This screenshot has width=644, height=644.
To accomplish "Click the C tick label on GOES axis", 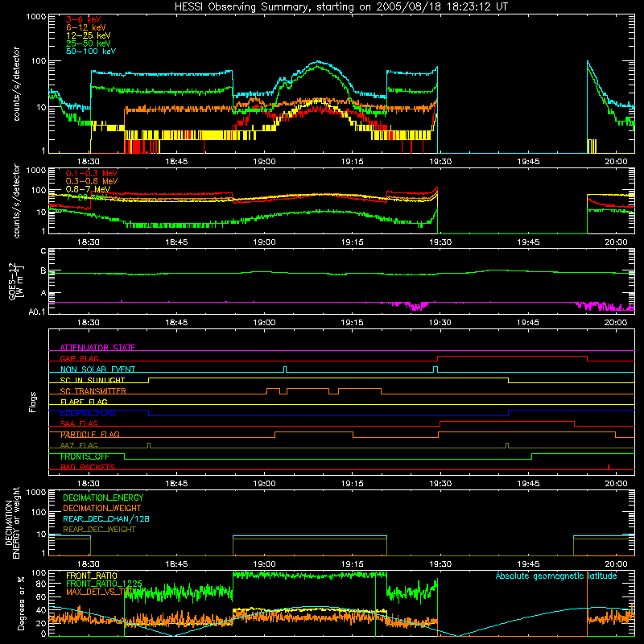I will pos(43,250).
